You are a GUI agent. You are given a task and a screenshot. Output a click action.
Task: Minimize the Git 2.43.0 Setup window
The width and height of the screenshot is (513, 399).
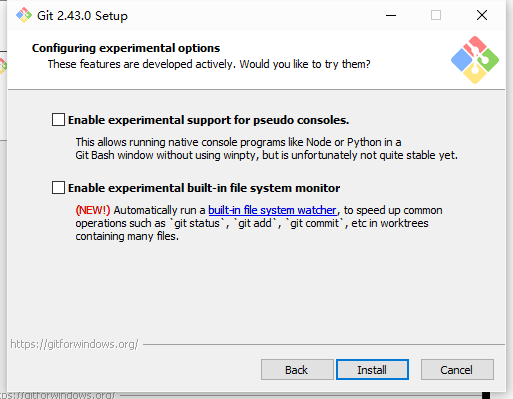tap(391, 15)
